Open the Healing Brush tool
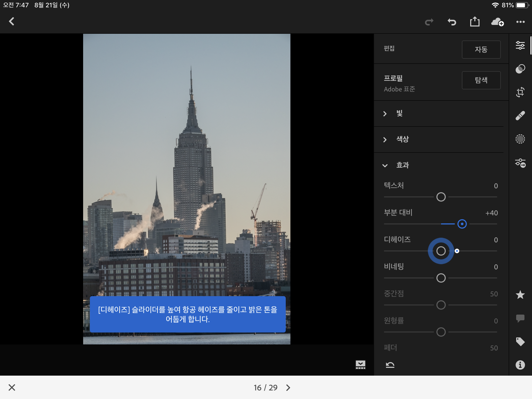532x399 pixels. coord(521,115)
